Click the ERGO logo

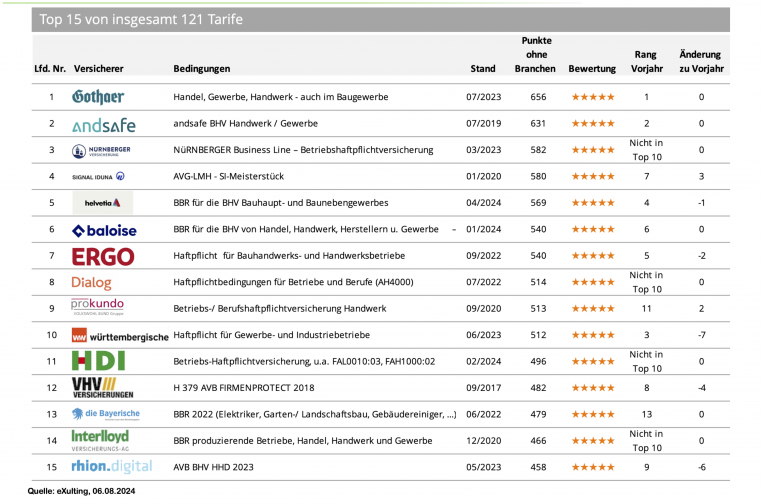coord(103,257)
